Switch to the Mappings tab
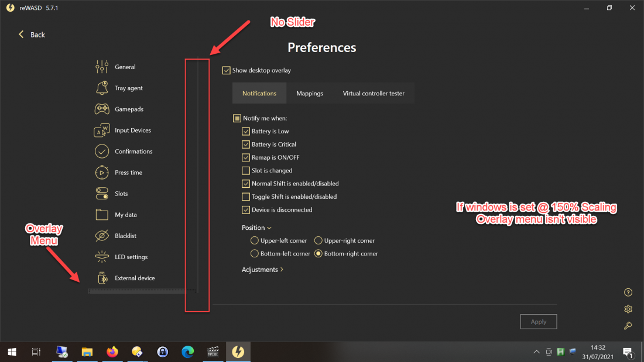The height and width of the screenshot is (362, 644). [x=309, y=94]
